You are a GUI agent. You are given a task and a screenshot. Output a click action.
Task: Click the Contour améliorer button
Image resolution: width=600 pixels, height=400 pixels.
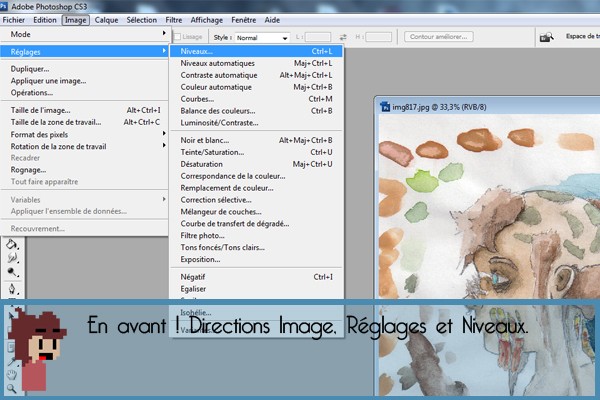[x=439, y=37]
